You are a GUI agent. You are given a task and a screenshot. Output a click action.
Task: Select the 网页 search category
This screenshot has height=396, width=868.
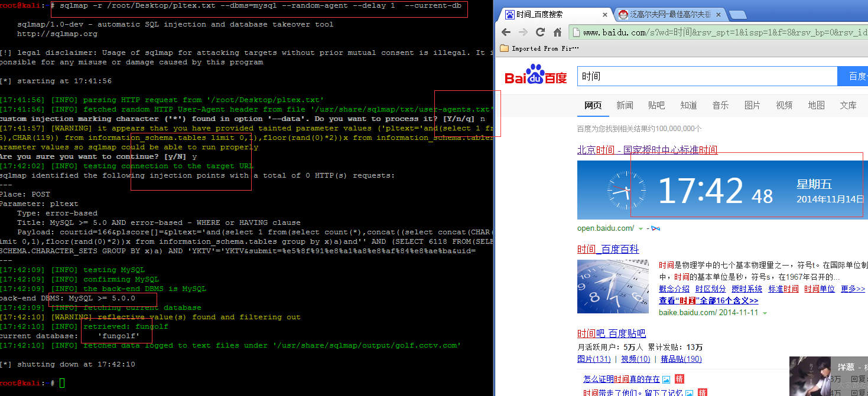point(593,105)
